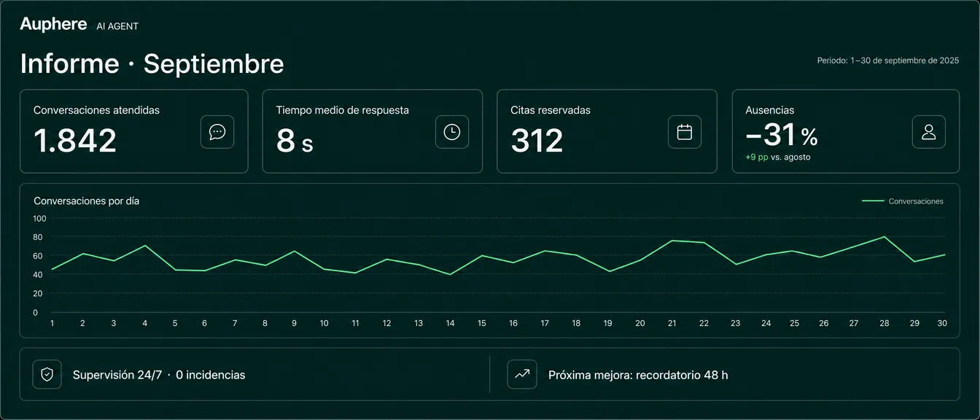Click the Conversaciones atendidas label

point(96,110)
